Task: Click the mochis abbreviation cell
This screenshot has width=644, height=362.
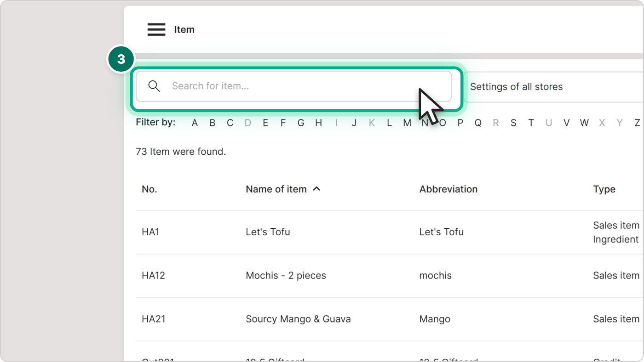Action: click(435, 276)
